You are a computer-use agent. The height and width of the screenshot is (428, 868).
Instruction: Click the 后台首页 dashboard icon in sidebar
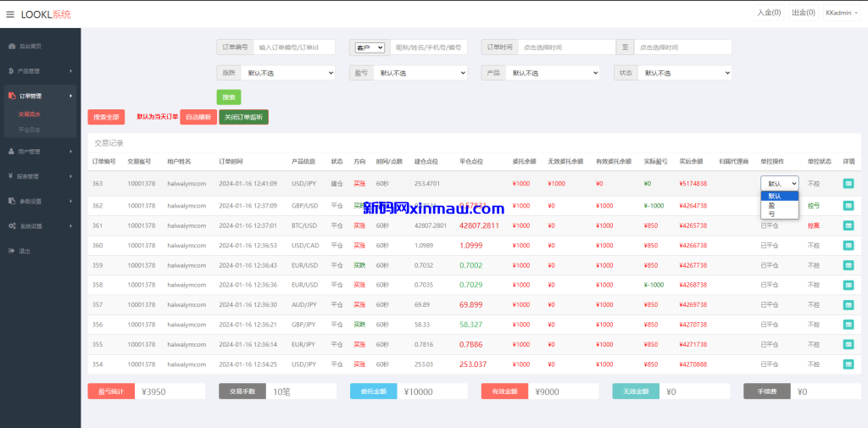click(x=12, y=47)
